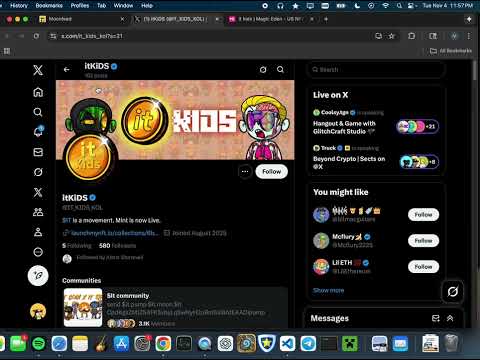Click search icon in itKiDS profile header

click(280, 69)
